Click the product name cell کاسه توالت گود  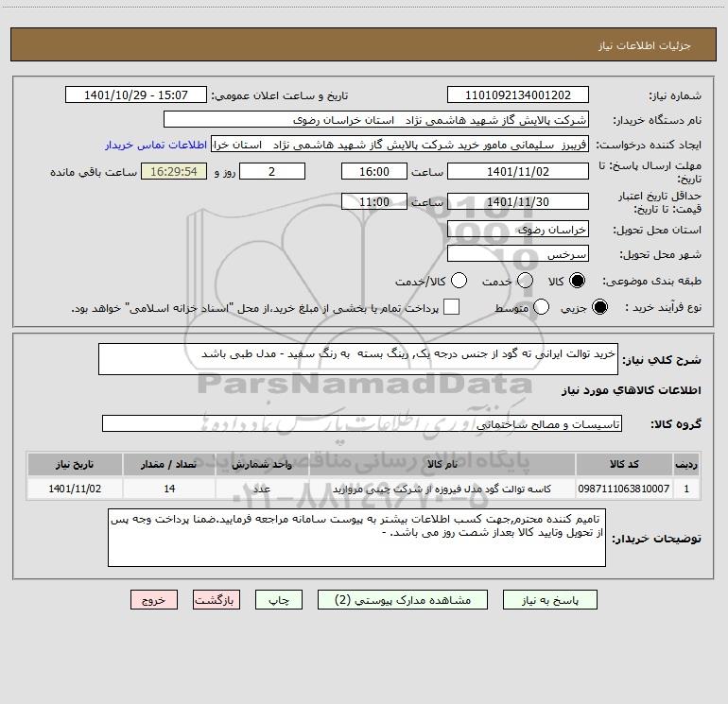click(x=442, y=489)
